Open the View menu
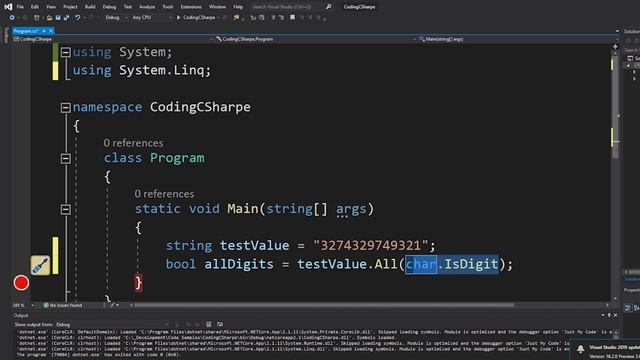 click(51, 7)
